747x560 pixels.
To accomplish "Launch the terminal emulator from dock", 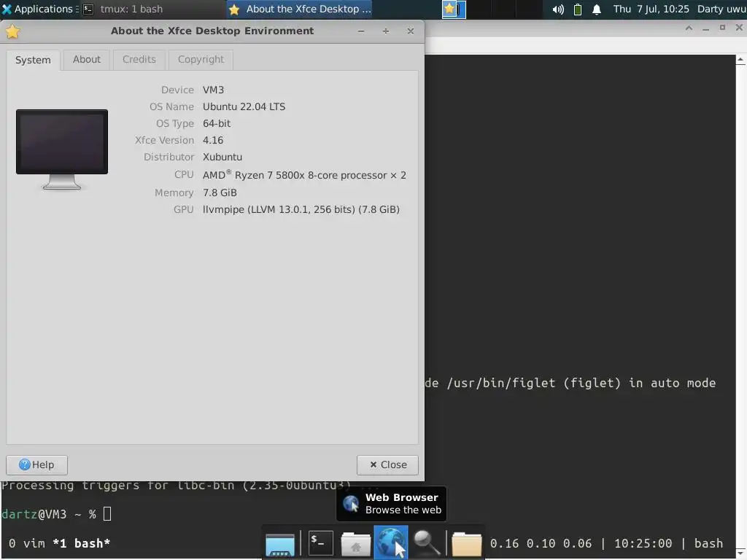I will tap(321, 542).
